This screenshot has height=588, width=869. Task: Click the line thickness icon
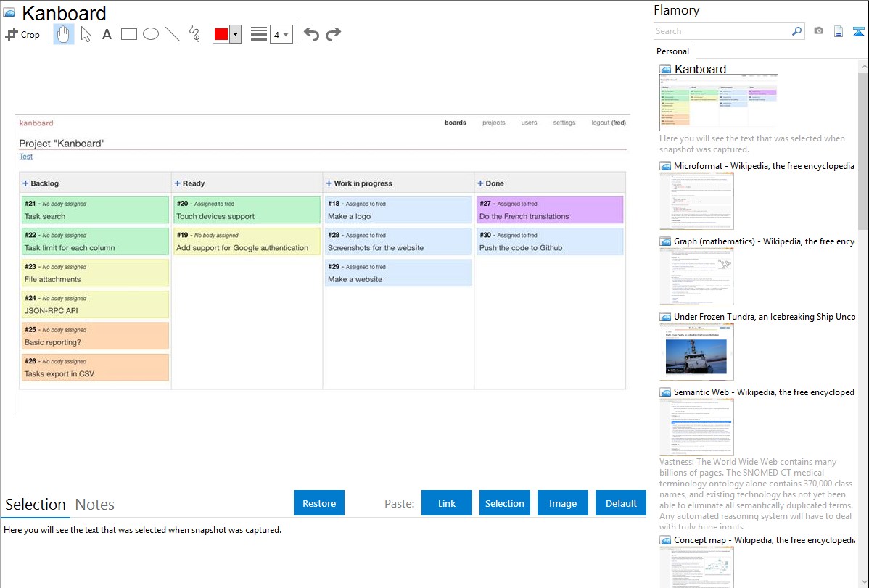point(259,34)
